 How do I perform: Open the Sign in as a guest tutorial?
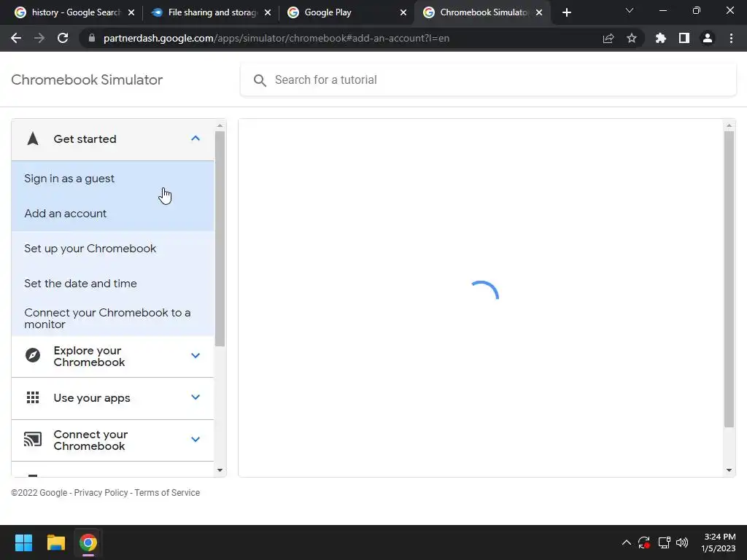(x=113, y=179)
